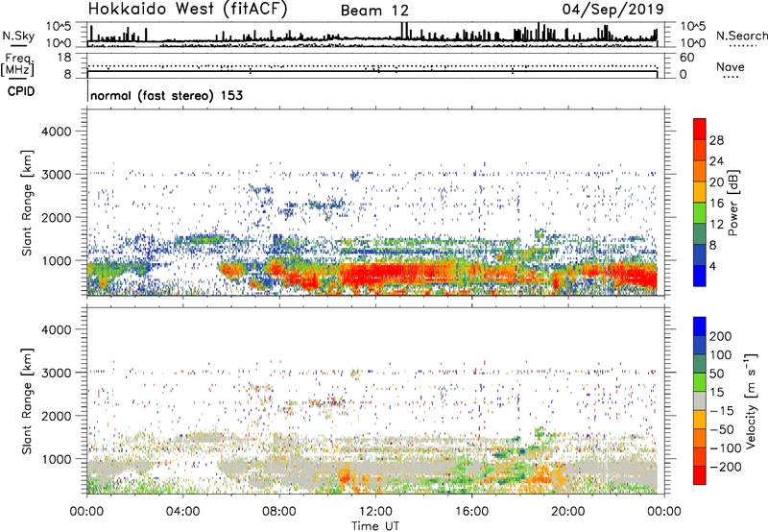This screenshot has width=768, height=532.
Task: Click the '04:00' time axis tick label
Action: click(183, 512)
